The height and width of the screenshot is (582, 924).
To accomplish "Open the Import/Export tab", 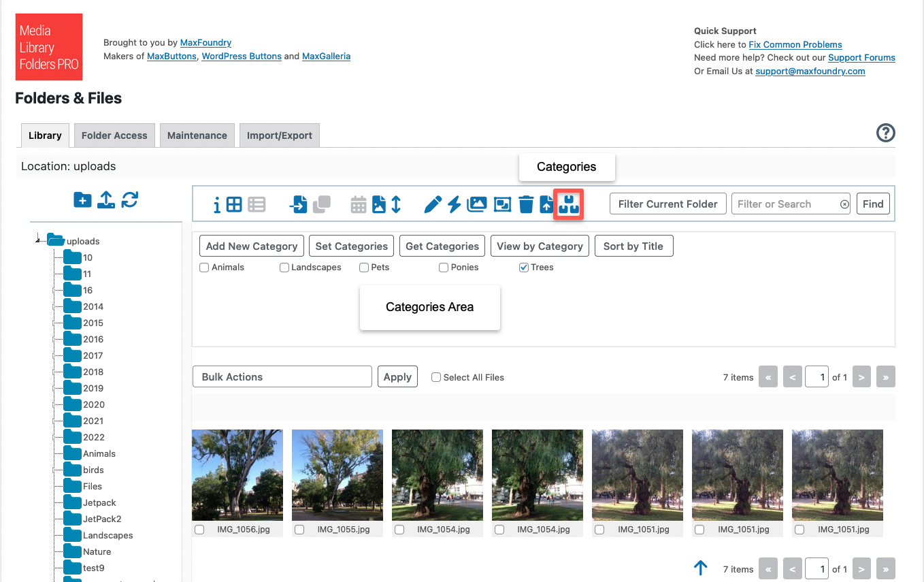I will (x=279, y=135).
